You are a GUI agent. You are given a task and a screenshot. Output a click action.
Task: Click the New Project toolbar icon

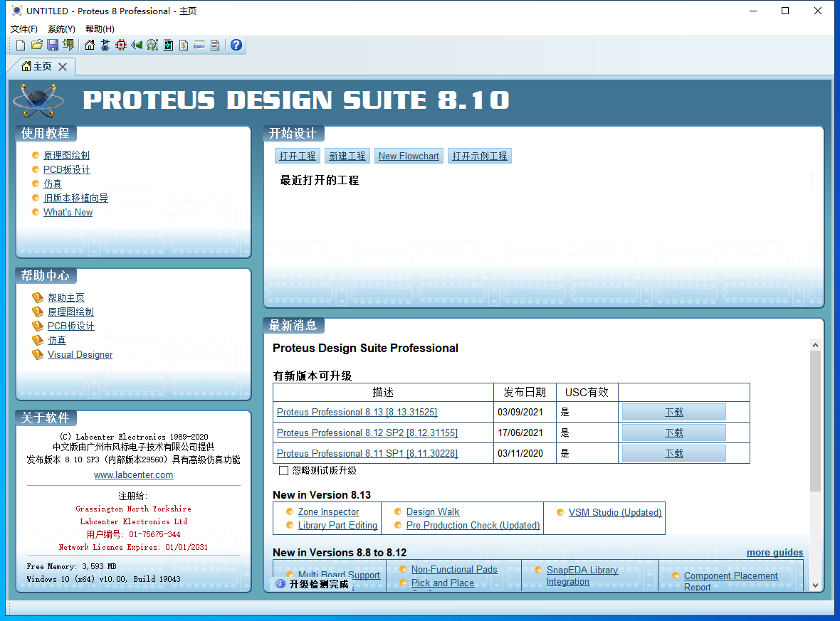tap(21, 46)
